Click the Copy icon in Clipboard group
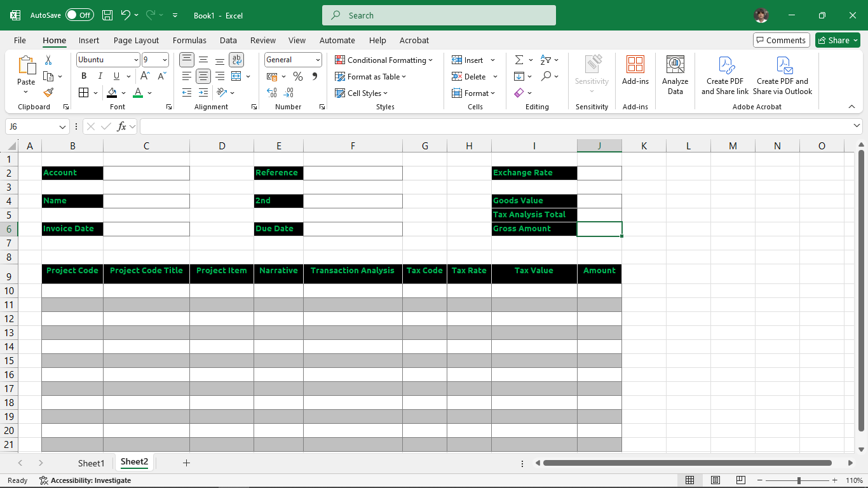The image size is (868, 488). [48, 76]
